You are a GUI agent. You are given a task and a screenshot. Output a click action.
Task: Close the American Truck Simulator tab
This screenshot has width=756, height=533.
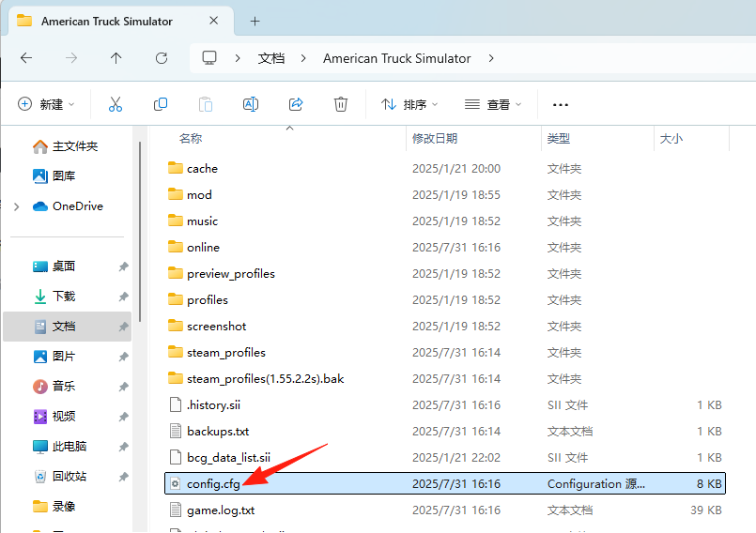coord(213,21)
